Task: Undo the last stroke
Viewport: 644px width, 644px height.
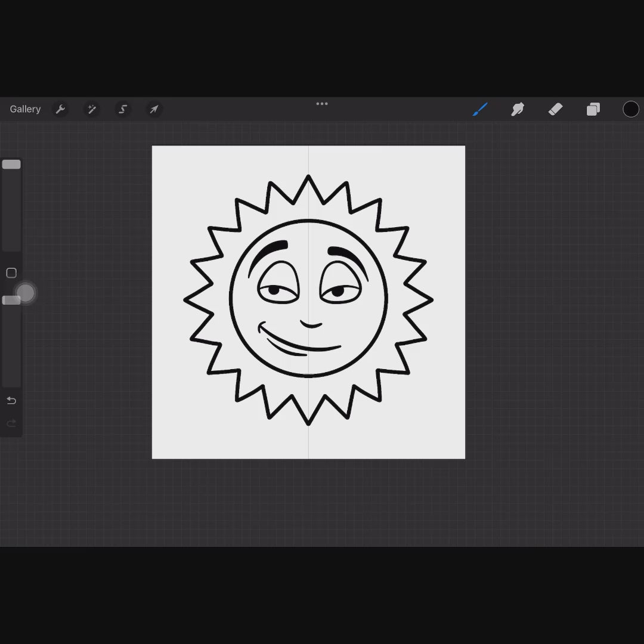Action: click(x=11, y=400)
